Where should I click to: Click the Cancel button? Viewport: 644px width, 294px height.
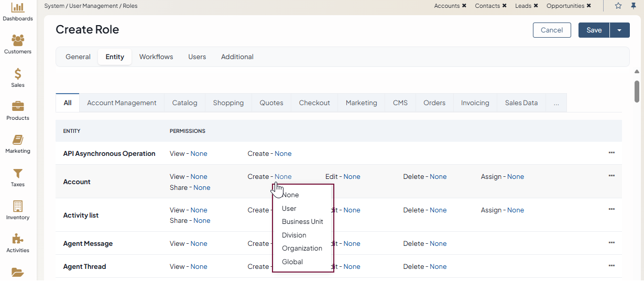click(552, 30)
